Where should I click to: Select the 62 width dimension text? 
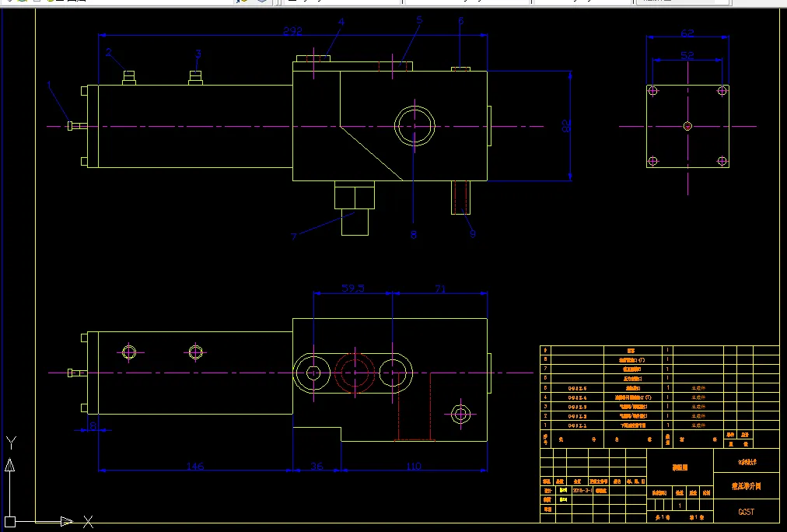(x=687, y=33)
